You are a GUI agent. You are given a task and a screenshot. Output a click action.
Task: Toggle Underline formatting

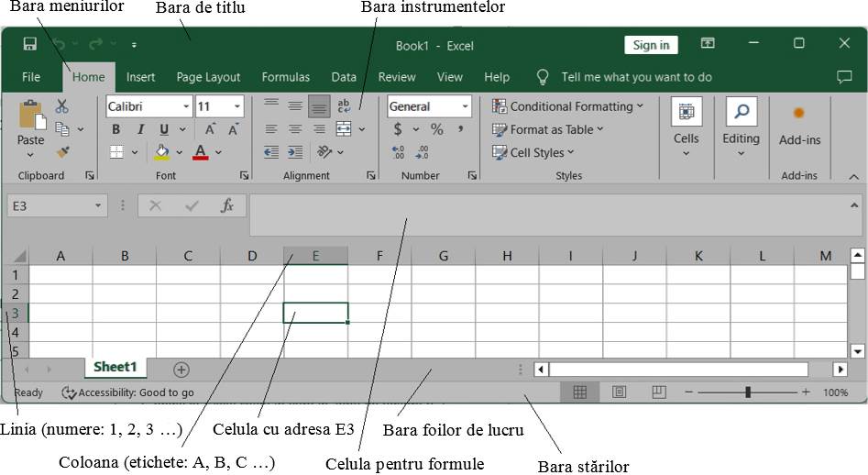coord(164,129)
